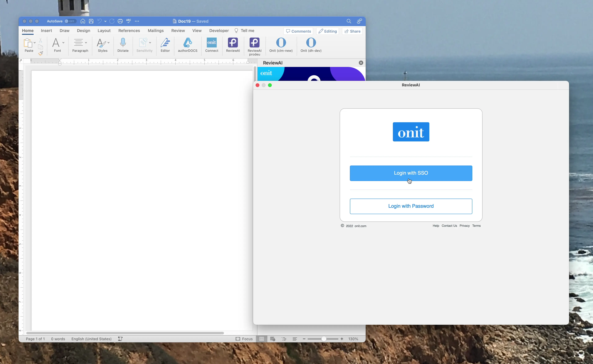Click the Tell me search field
The width and height of the screenshot is (593, 364).
(x=244, y=31)
